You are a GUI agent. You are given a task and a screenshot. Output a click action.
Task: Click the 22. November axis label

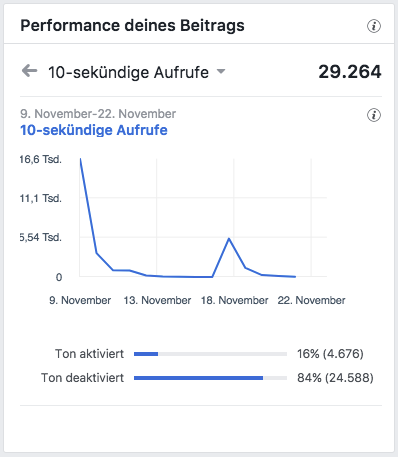(311, 300)
